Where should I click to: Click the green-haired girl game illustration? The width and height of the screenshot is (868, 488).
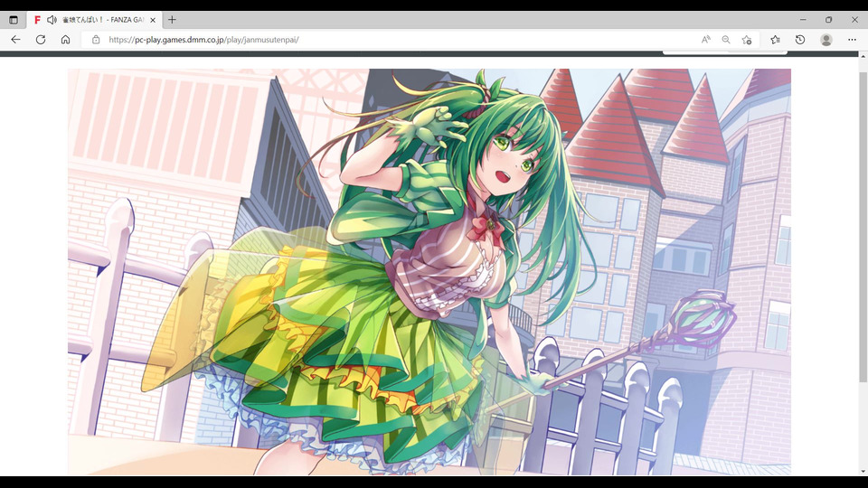point(429,272)
